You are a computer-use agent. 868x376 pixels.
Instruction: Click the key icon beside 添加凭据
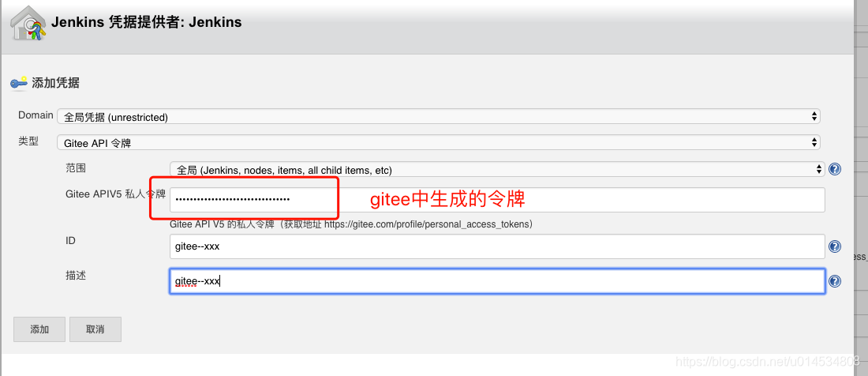18,83
